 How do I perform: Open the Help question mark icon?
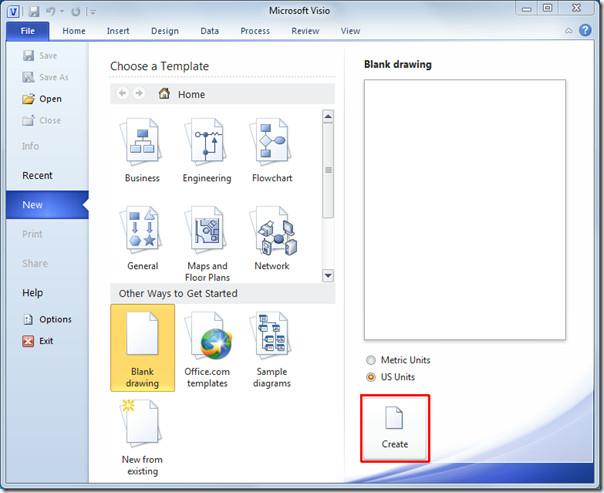585,30
